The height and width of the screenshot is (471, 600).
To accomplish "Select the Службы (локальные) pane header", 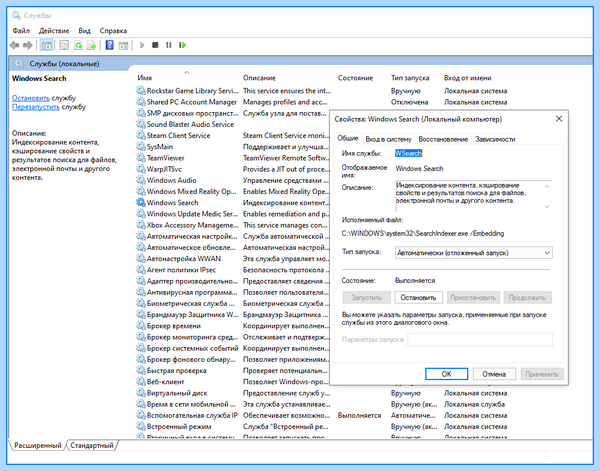I will (64, 64).
